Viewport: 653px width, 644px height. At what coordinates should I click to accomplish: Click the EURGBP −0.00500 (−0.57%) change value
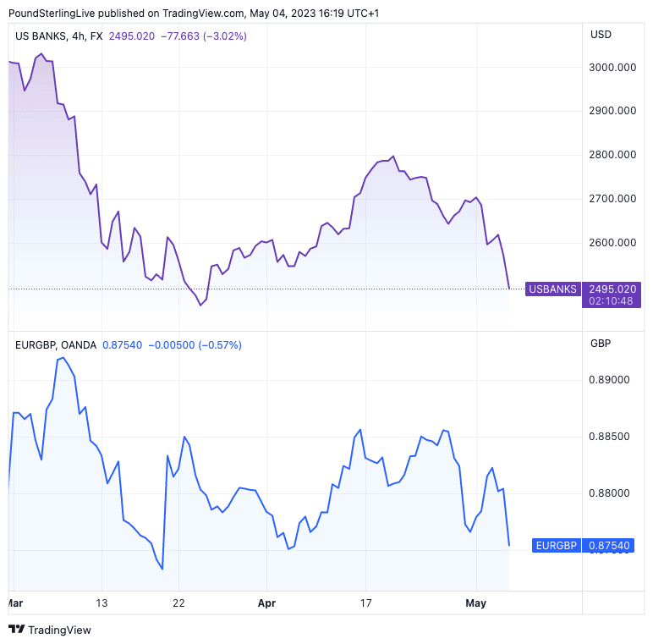click(195, 345)
